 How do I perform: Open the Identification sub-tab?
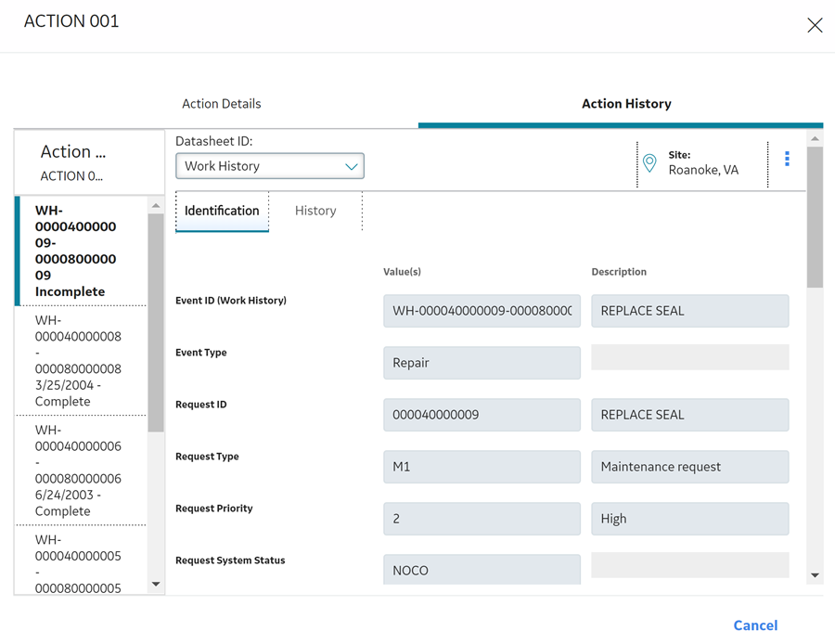(x=222, y=211)
